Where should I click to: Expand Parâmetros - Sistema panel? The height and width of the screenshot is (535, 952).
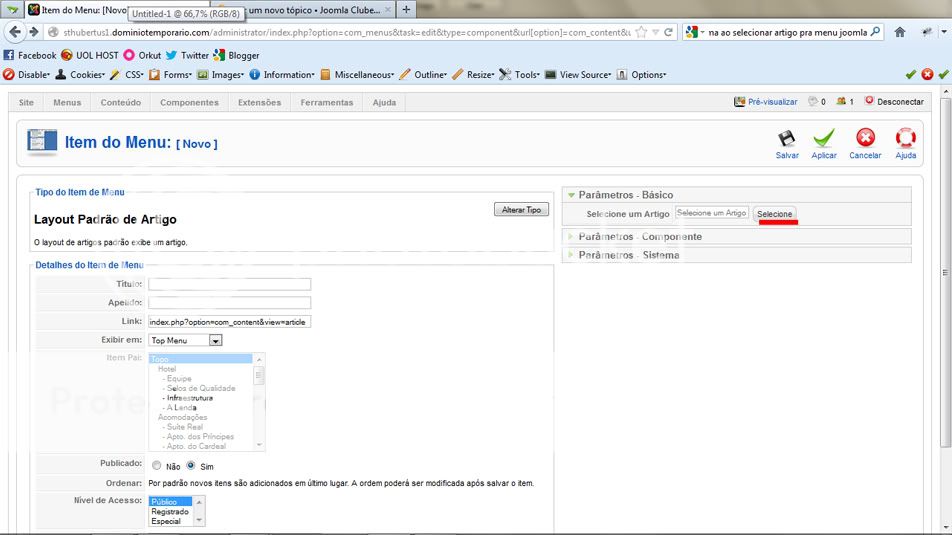click(x=628, y=255)
